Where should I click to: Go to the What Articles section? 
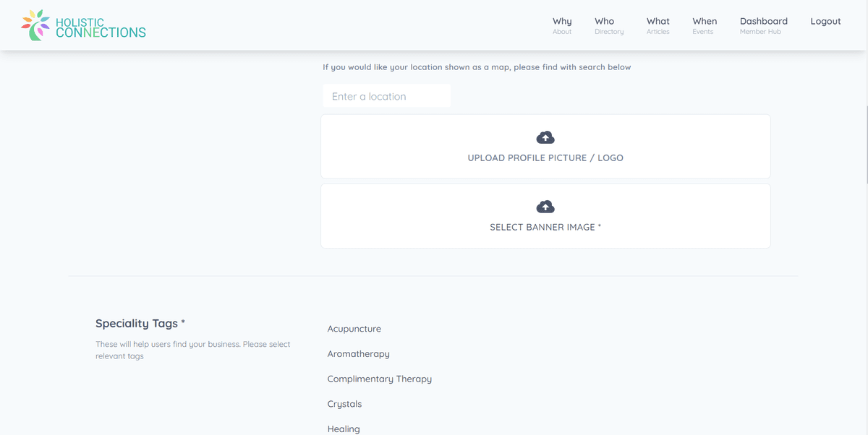658,25
